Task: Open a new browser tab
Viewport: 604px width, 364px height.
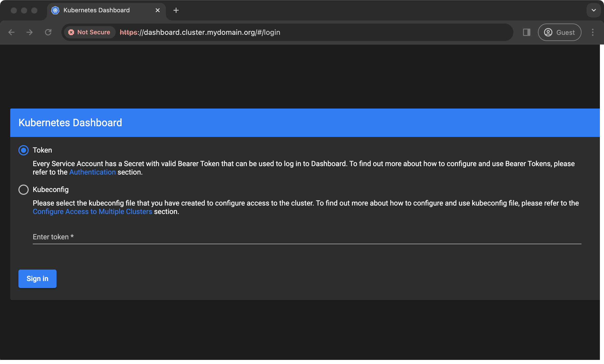Action: [176, 10]
